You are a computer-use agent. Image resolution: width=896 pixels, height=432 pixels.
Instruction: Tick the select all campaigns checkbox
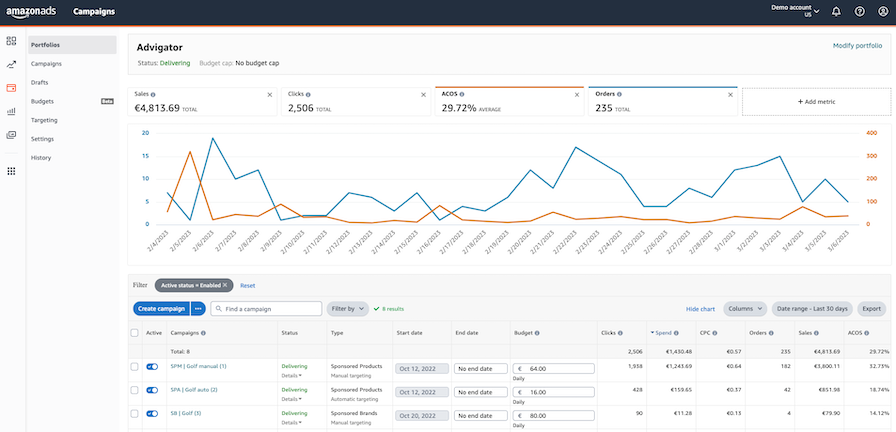(135, 333)
